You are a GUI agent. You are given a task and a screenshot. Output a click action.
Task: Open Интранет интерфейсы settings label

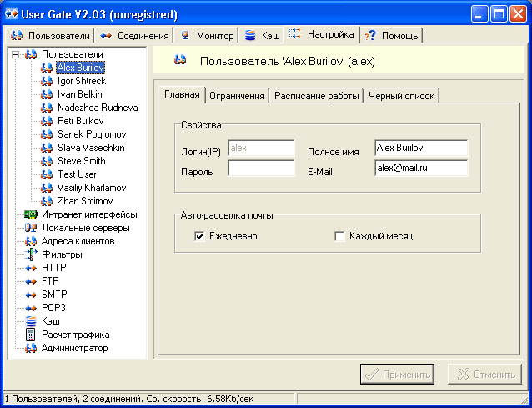[89, 214]
